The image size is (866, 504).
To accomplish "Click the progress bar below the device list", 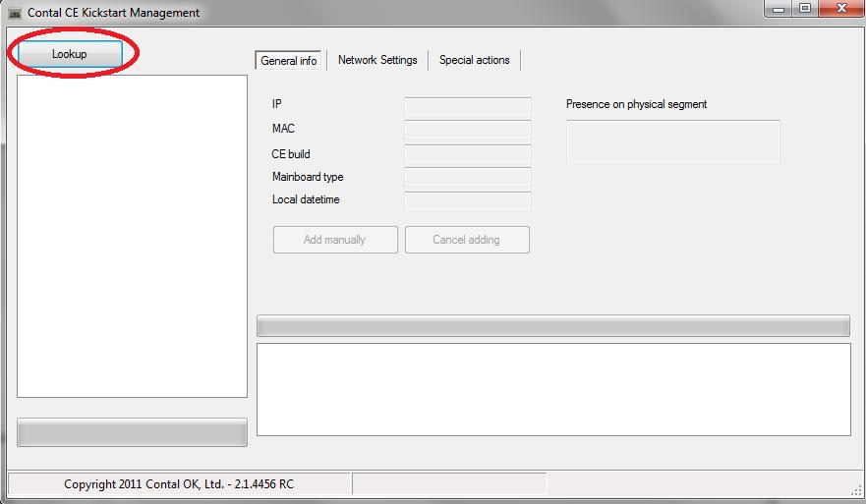I will (132, 432).
